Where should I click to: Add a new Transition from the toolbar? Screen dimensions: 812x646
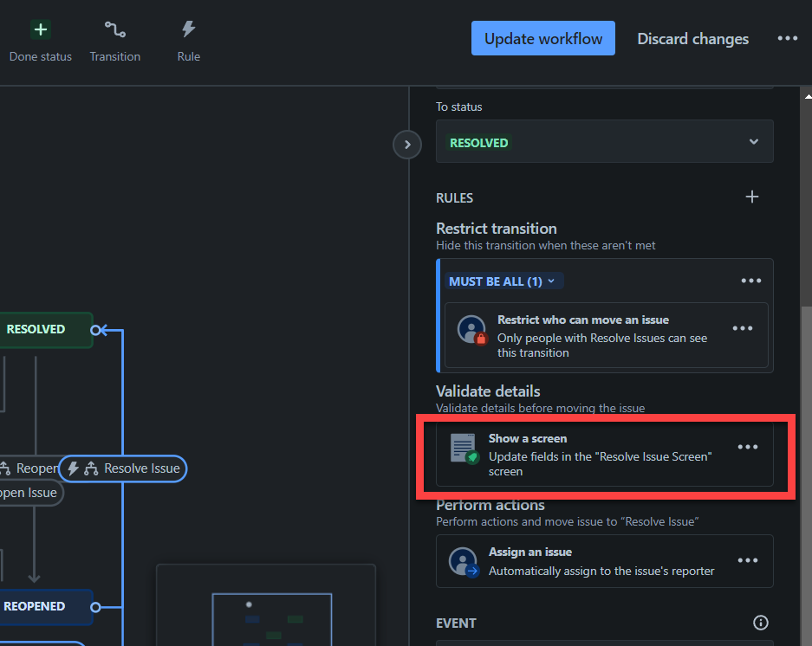115,42
